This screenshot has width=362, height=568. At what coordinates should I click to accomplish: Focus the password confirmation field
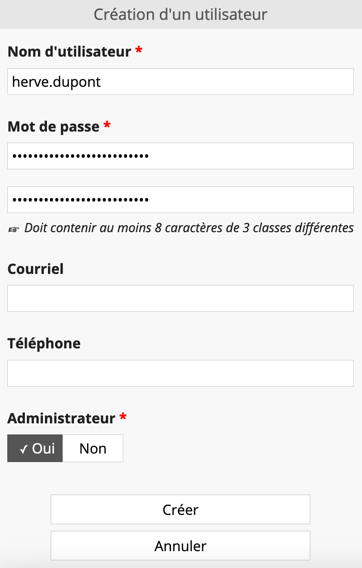[x=180, y=199]
